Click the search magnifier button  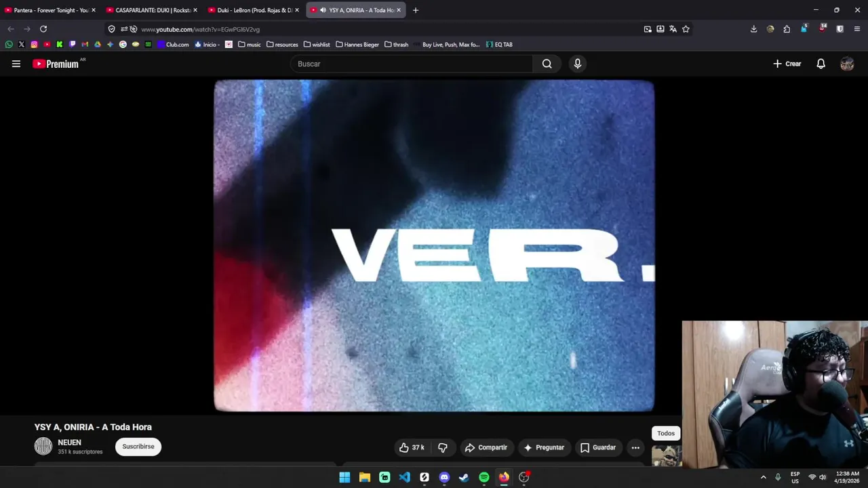coord(547,64)
